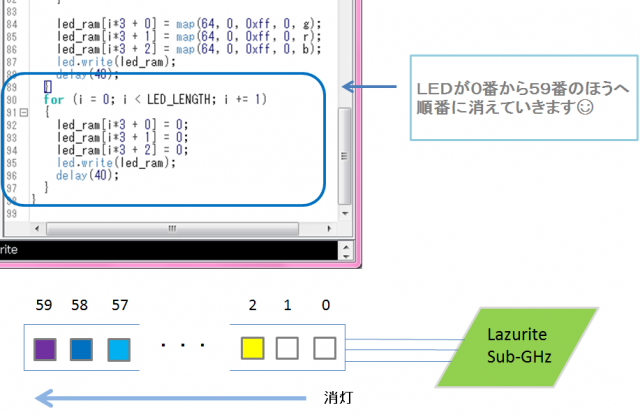Image resolution: width=640 pixels, height=417 pixels.
Task: Click 'LED_LENGTH' in the for condition
Action: [x=178, y=100]
